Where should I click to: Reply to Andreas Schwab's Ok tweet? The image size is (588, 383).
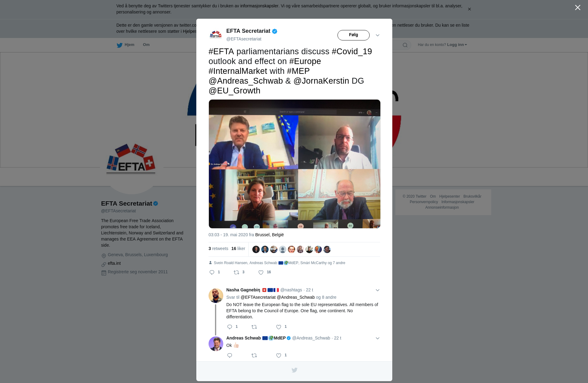pos(230,355)
